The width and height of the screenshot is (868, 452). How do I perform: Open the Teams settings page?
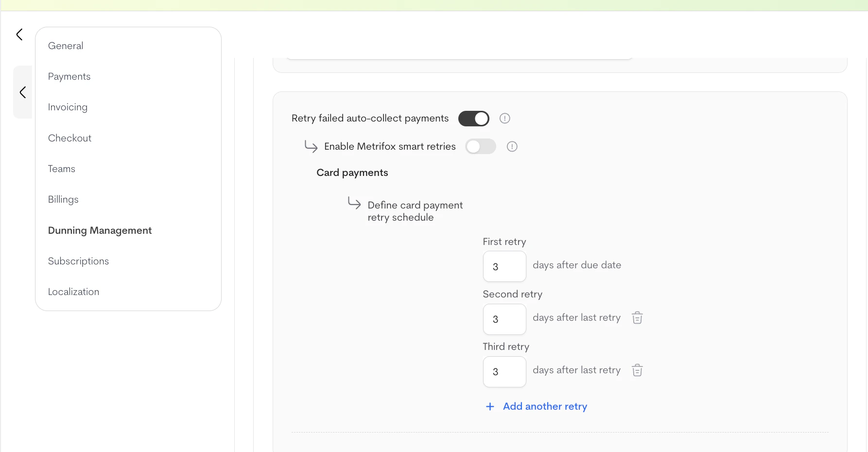(x=61, y=169)
